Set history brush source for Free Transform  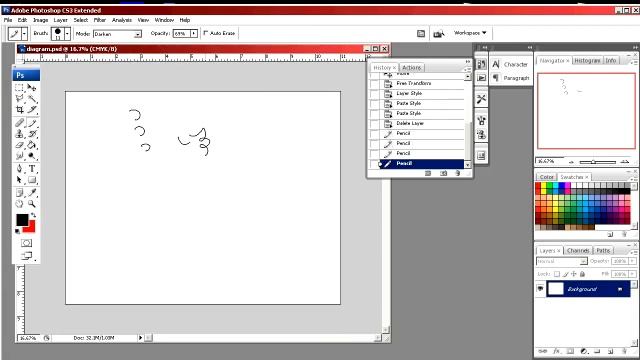coord(374,83)
